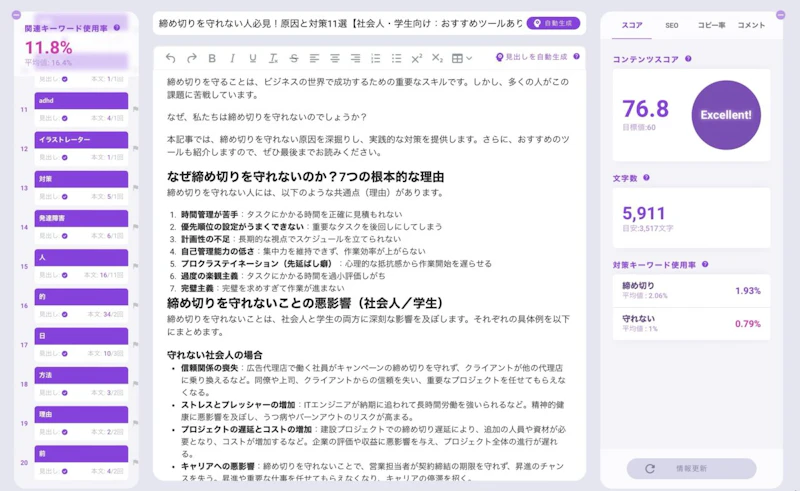
Task: Click heading 締め切りを守れないことの悪影響
Action: pos(305,303)
